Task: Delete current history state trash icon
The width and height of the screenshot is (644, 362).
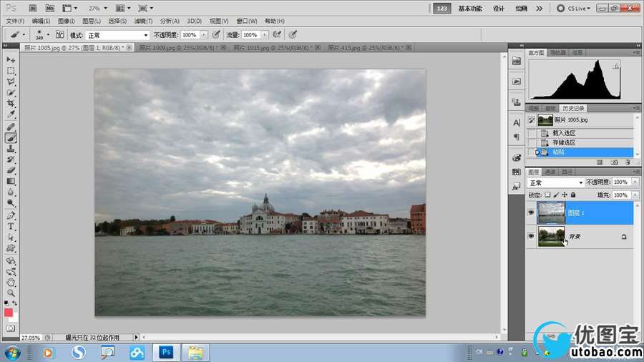Action: [x=628, y=162]
